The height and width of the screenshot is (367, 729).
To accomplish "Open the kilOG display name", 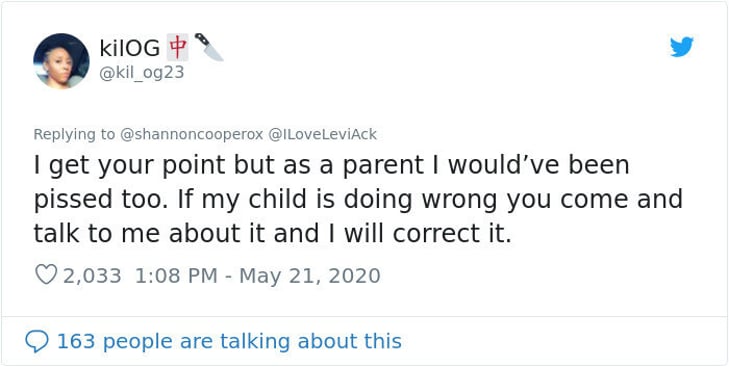I will pos(130,48).
